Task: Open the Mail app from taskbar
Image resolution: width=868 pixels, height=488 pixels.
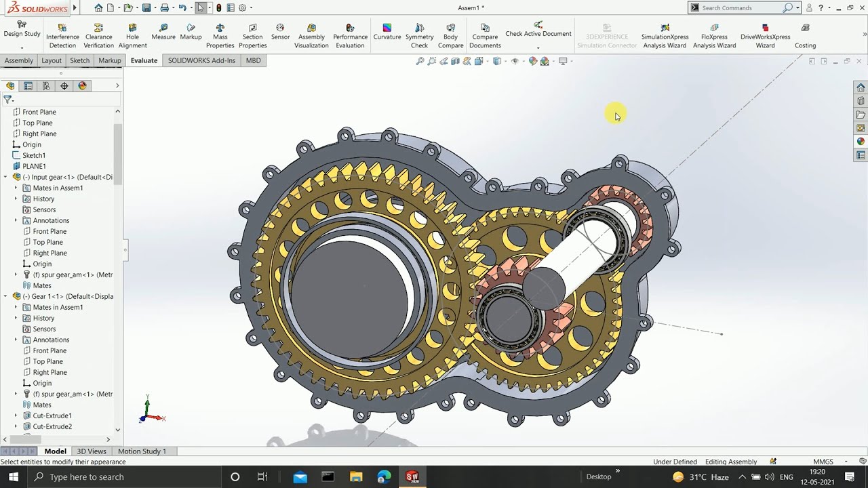Action: click(300, 476)
